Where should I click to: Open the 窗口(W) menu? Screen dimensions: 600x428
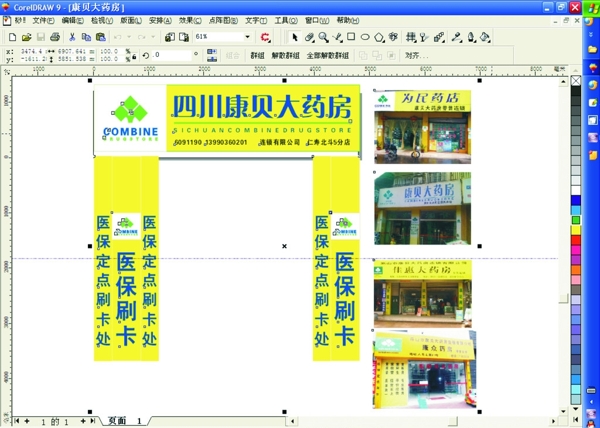317,21
